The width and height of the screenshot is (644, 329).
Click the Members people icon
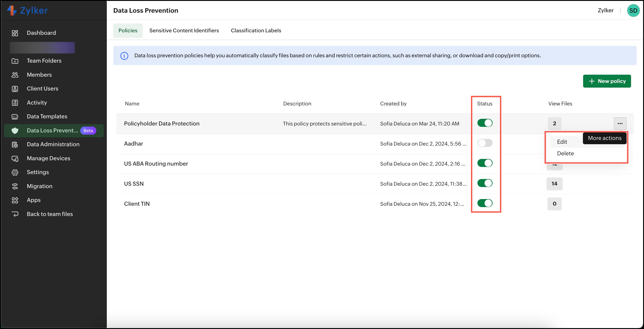coord(15,75)
